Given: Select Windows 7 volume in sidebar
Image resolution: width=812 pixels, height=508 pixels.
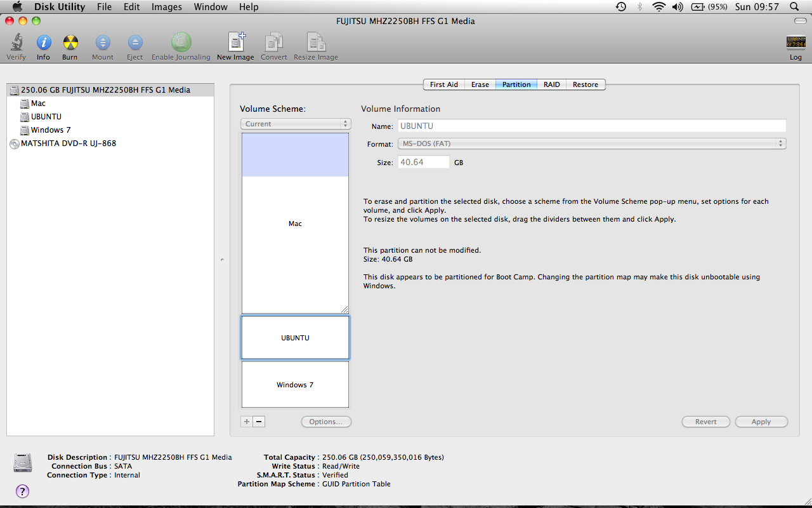Looking at the screenshot, I should pyautogui.click(x=51, y=130).
